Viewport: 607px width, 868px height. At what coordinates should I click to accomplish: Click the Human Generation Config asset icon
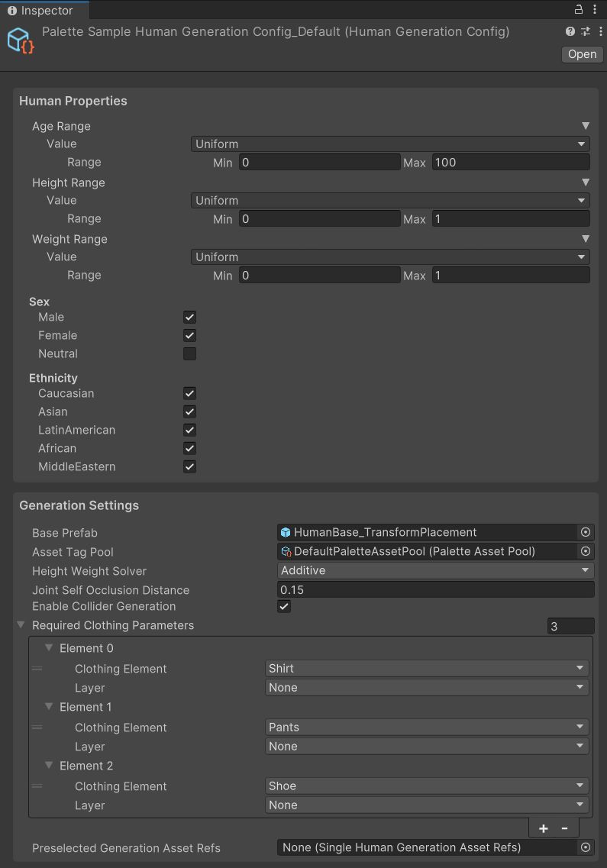click(21, 40)
